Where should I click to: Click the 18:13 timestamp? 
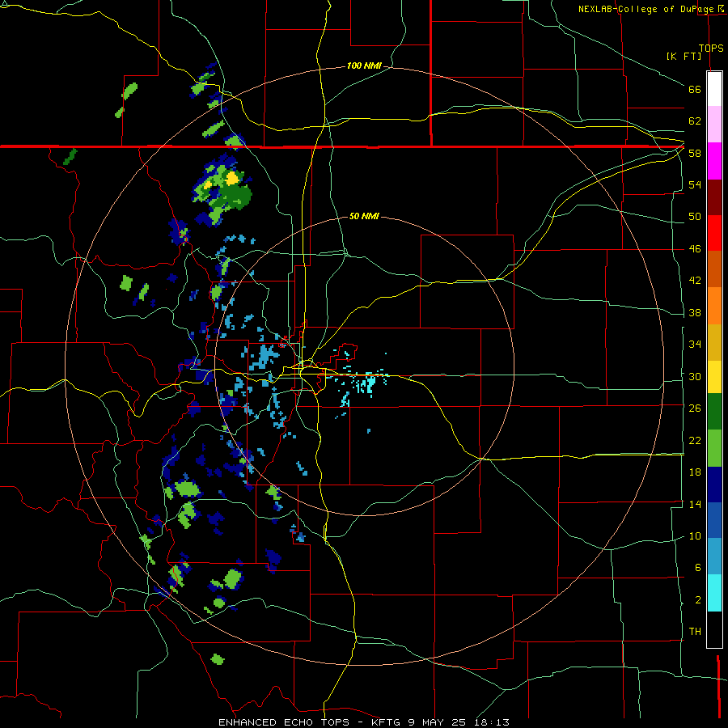(x=492, y=722)
